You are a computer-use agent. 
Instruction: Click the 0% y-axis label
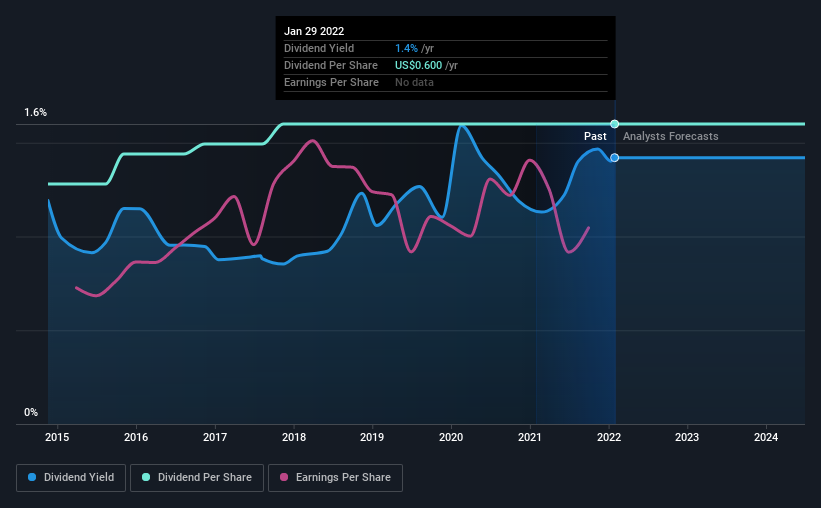31,413
